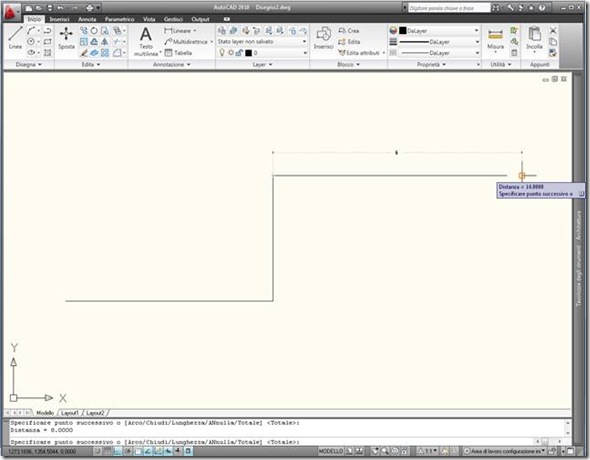Screen dimensions: 590x460
Task: Click the help question mark icon
Action: pyautogui.click(x=541, y=8)
